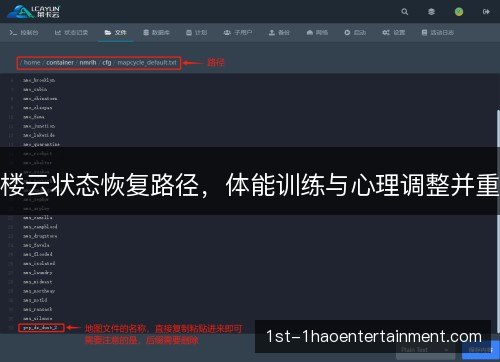This screenshot has width=500, height=362.
Task: Click the nmo_junction line
Action: click(x=39, y=126)
